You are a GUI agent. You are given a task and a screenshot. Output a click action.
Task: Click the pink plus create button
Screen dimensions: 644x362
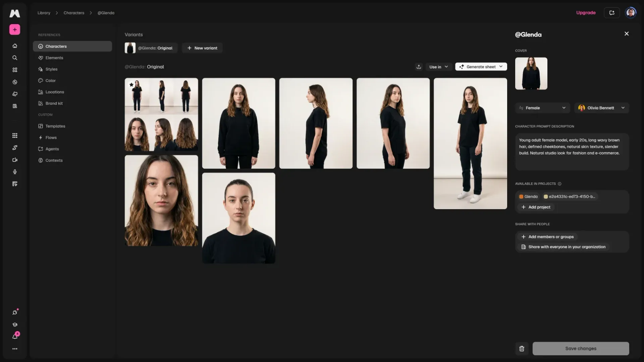coord(15,29)
